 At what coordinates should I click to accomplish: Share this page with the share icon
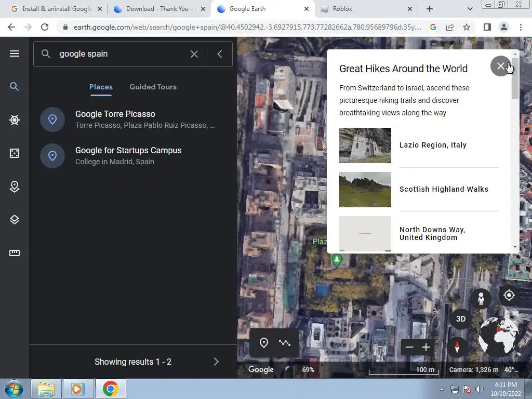coord(450,27)
